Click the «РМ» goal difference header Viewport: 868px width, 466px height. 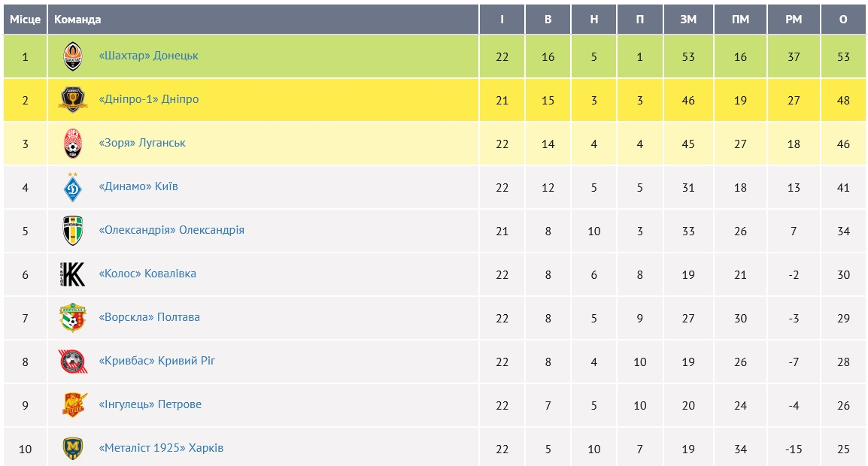[x=794, y=20]
